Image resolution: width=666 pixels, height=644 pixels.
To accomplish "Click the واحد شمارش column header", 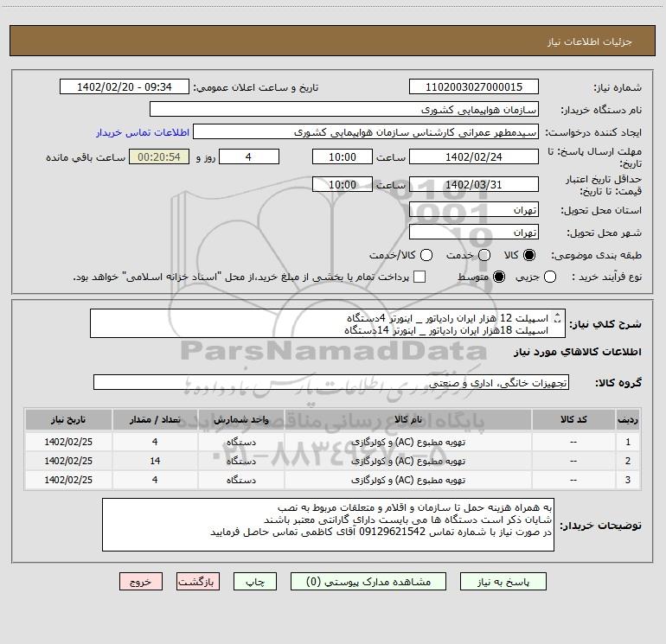I will coord(240,420).
